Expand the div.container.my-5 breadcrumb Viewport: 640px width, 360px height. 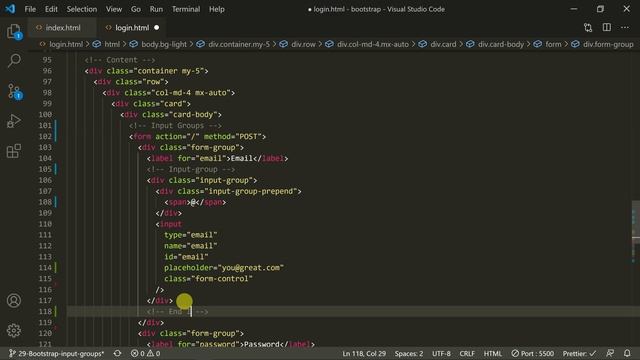(239, 44)
